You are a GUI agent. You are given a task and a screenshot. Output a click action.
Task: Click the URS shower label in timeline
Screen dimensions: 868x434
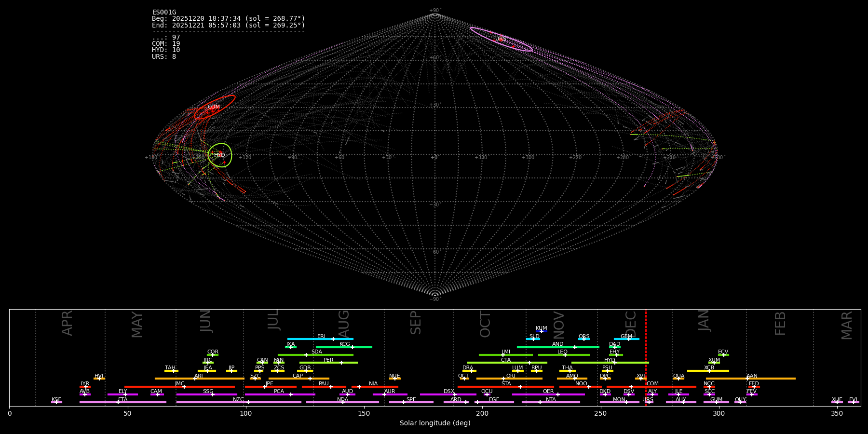click(648, 400)
